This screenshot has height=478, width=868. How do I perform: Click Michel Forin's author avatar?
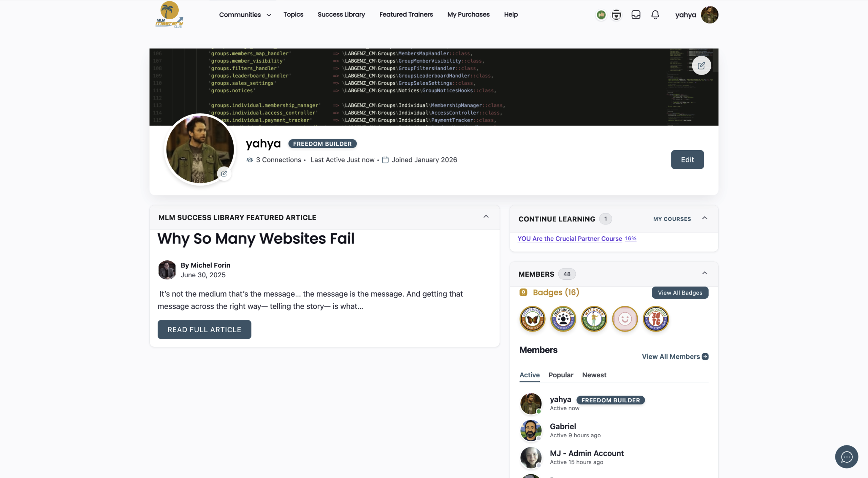pos(167,270)
